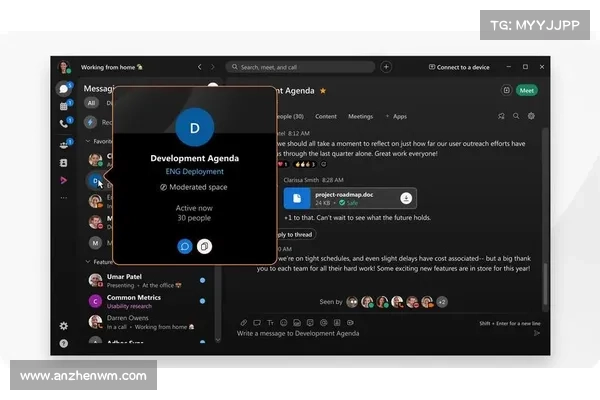Screen dimensions: 600x400
Task: Click the screen capture icon in the compose toolbar
Action: coord(257,323)
